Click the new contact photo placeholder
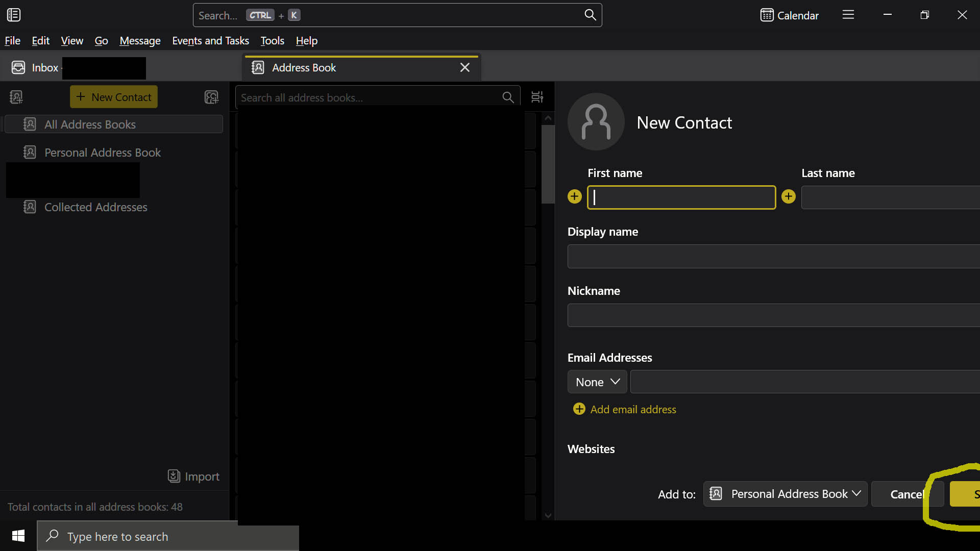980x551 pixels. click(596, 122)
